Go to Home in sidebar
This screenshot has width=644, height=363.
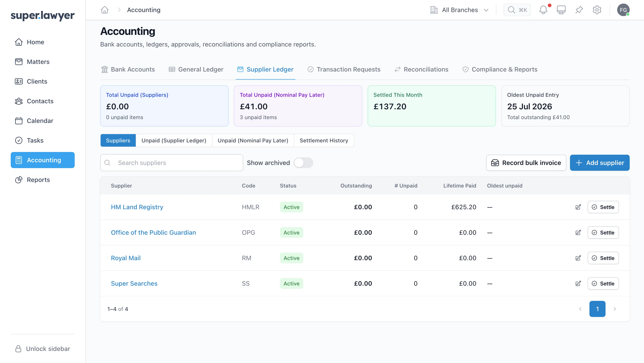click(x=42, y=42)
